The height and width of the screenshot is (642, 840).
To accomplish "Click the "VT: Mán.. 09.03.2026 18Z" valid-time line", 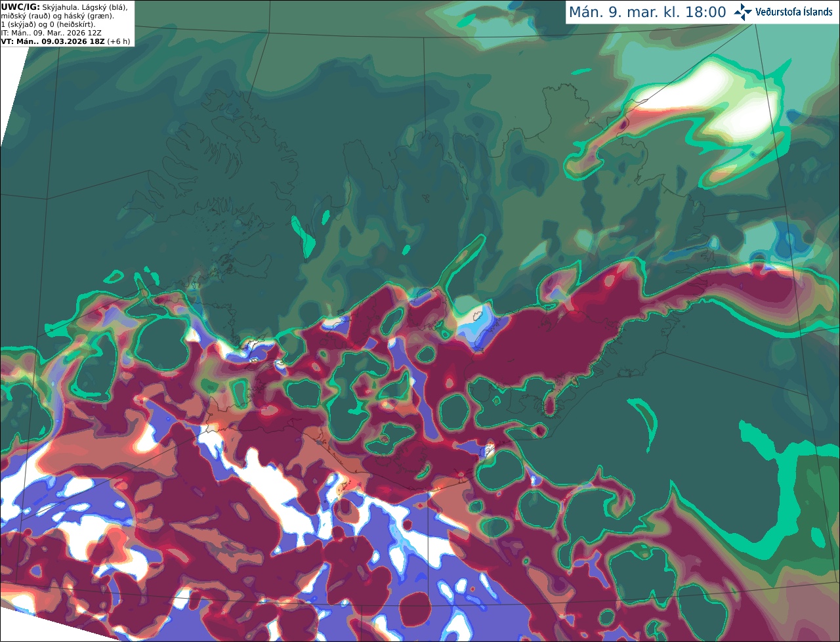I will [52, 41].
